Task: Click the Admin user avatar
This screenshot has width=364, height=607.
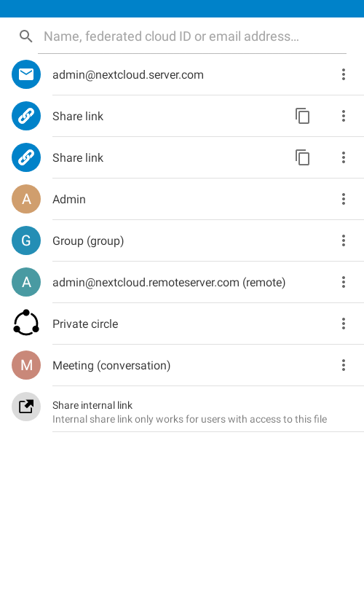Action: coord(26,199)
